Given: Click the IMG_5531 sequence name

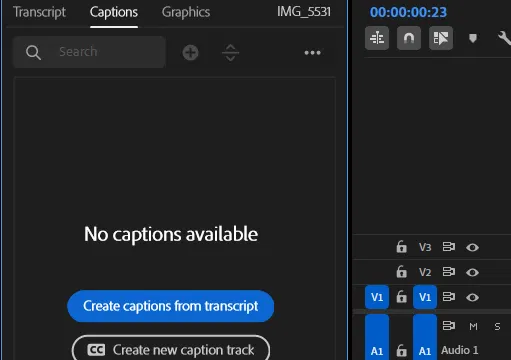Looking at the screenshot, I should (304, 12).
